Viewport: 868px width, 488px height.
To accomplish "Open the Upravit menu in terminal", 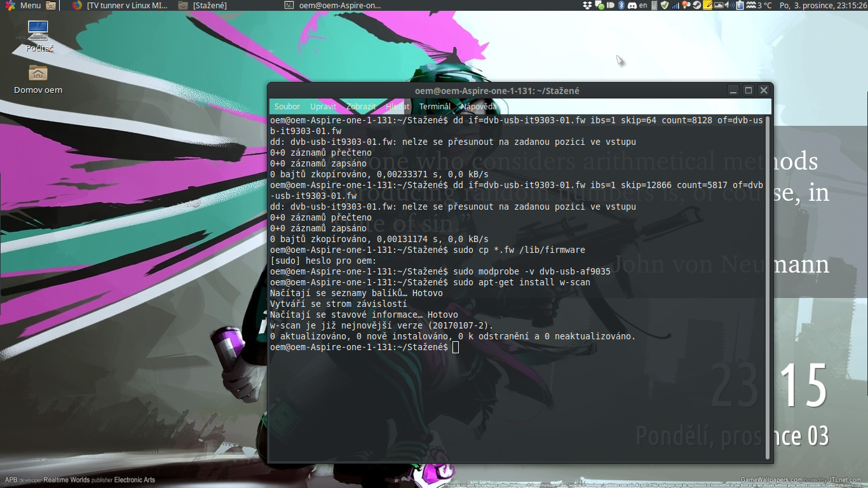I will coord(323,107).
